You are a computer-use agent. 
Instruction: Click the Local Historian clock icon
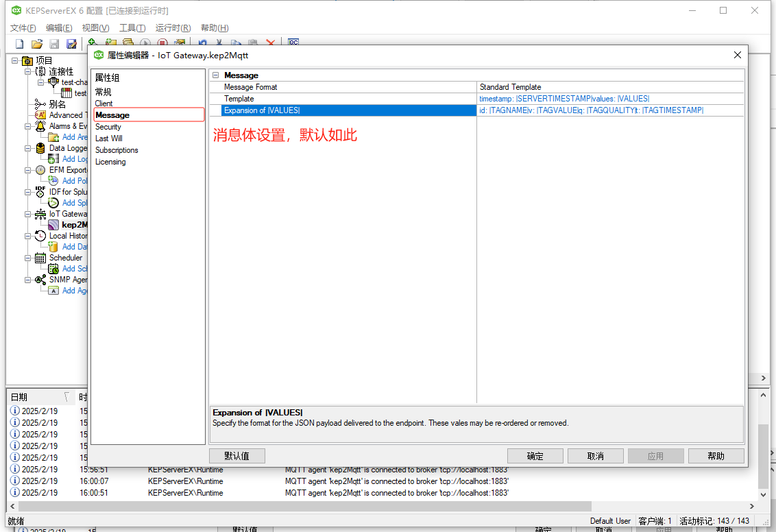(x=40, y=236)
